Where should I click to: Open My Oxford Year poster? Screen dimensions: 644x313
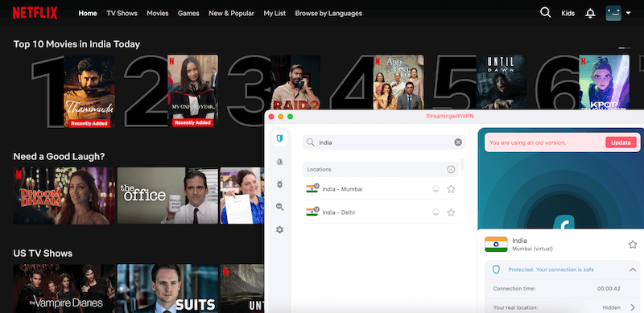(192, 91)
